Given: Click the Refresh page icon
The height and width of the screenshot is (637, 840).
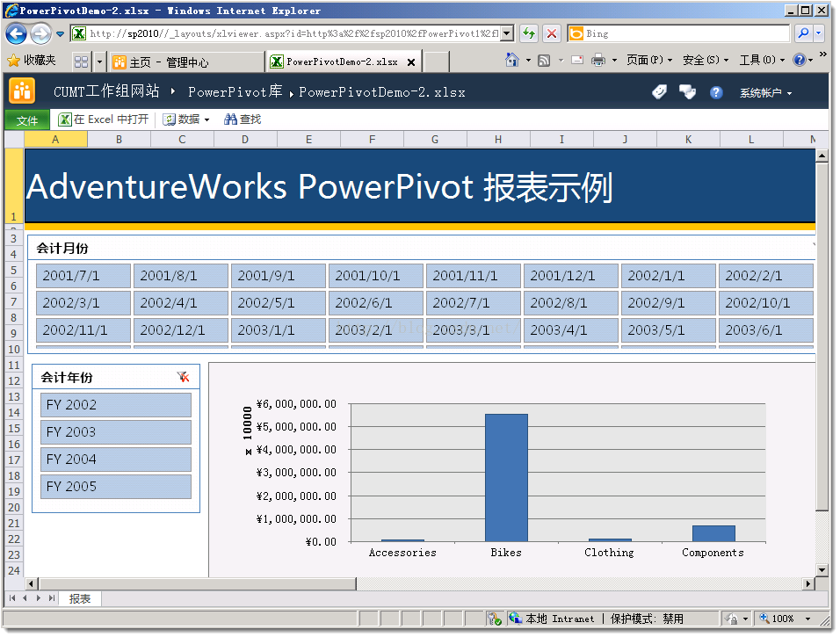Looking at the screenshot, I should [529, 33].
